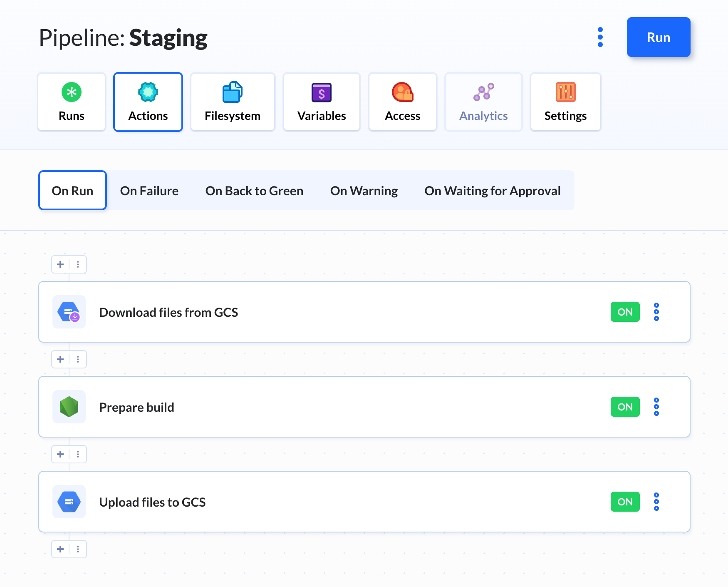Toggle ON switch for Prepare build

click(625, 407)
